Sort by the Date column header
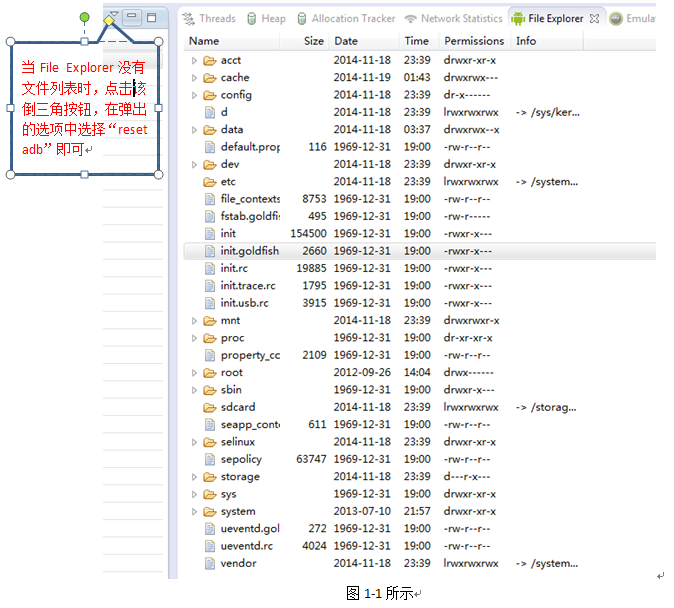This screenshot has width=674, height=608. 365,41
